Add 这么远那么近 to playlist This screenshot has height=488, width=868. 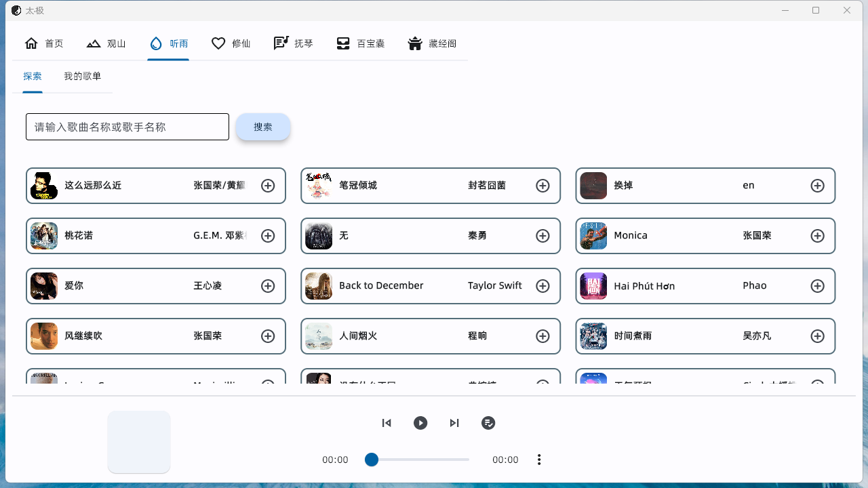pos(268,186)
